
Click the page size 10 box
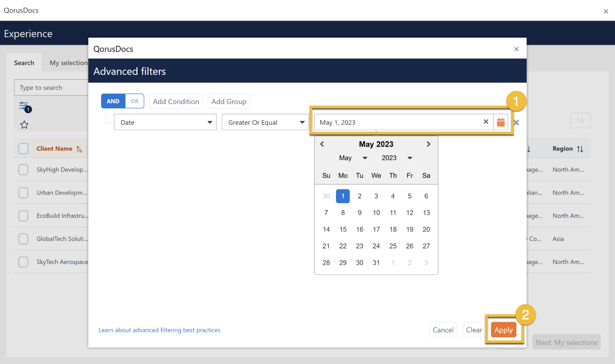point(580,121)
